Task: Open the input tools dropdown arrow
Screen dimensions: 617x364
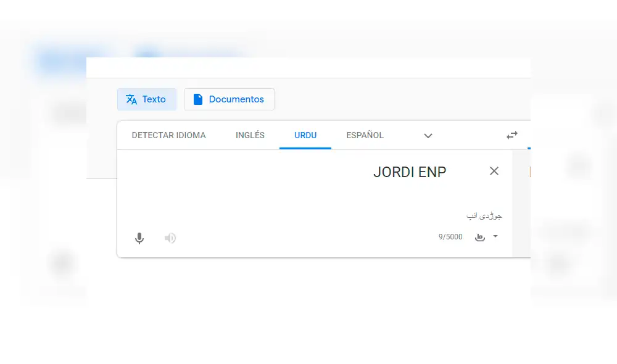Action: coord(494,237)
